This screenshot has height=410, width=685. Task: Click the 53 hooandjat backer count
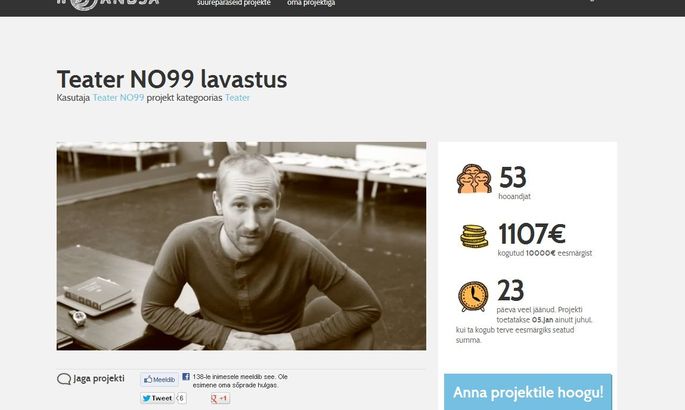point(514,183)
